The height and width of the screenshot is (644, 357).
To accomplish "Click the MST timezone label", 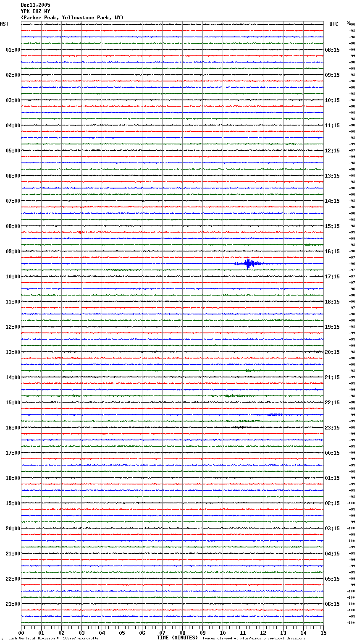I will [4, 24].
